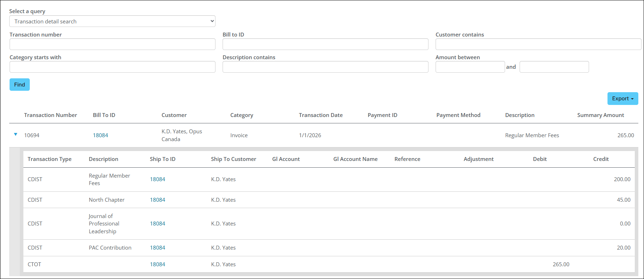Open Ship To ID in PAC Contribution row
This screenshot has height=279, width=644.
click(x=157, y=248)
